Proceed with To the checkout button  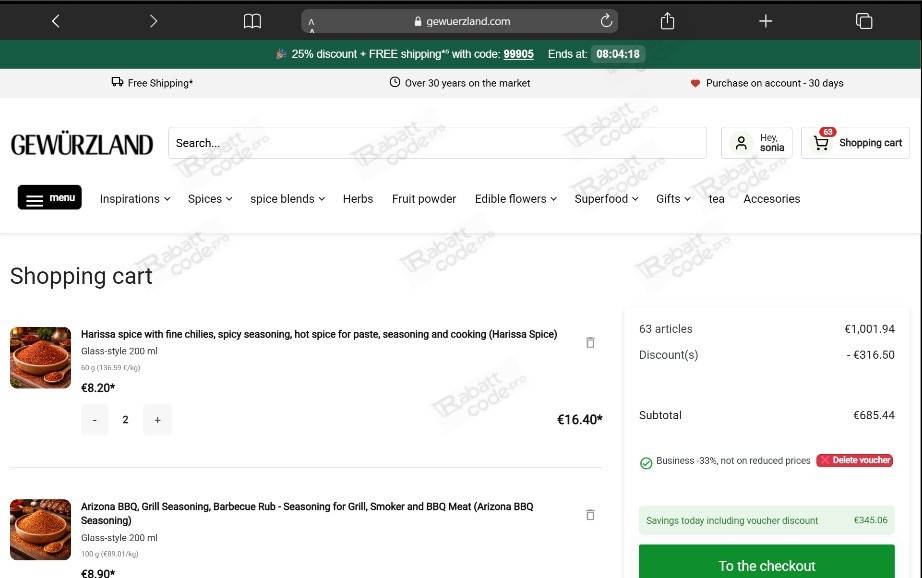tap(767, 562)
